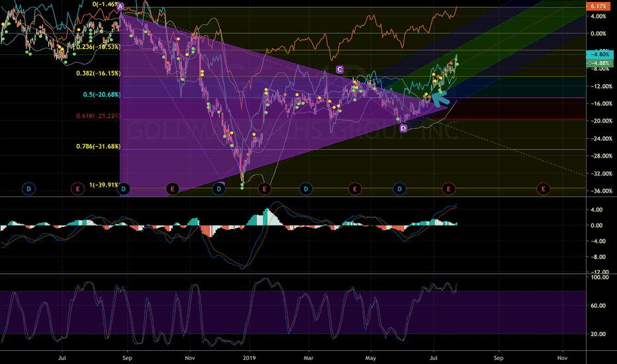Click the 100.00 mark on the stochastic scale

(x=600, y=277)
